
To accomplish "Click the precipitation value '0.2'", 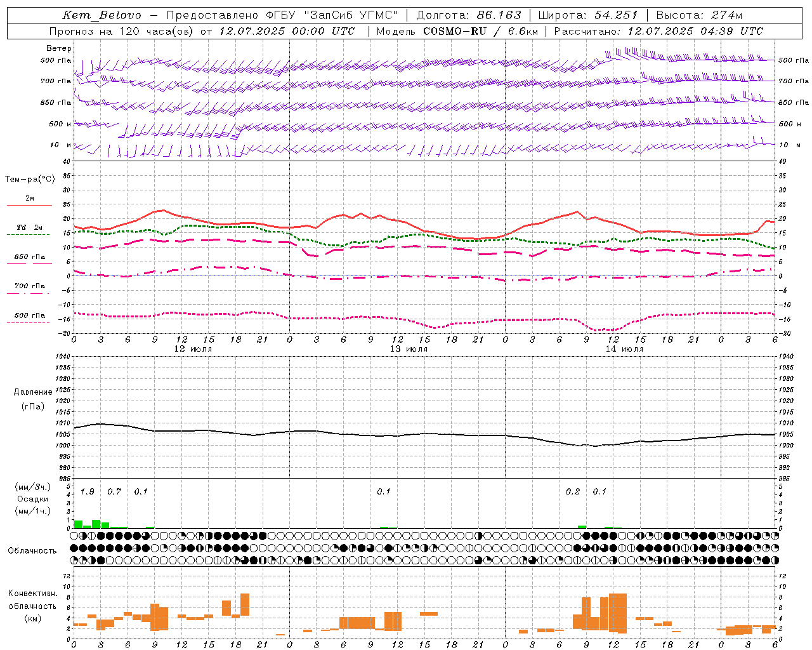I will coord(573,492).
